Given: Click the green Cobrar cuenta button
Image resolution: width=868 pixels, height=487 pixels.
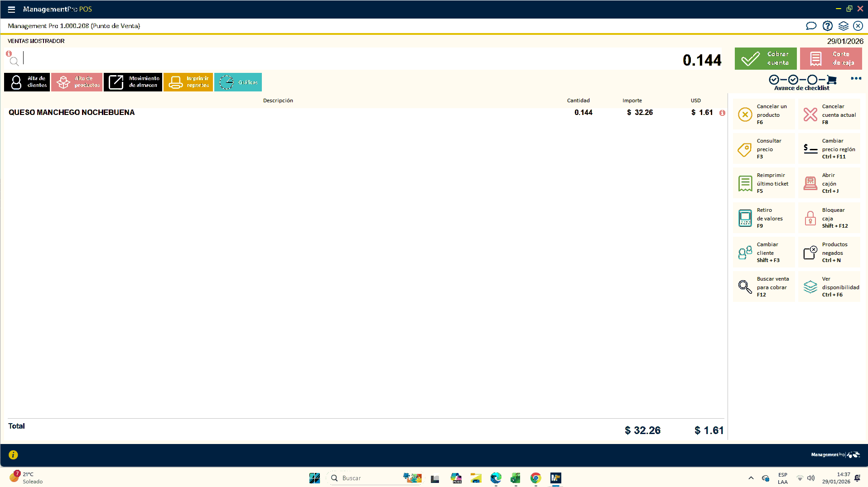Looking at the screenshot, I should pyautogui.click(x=765, y=58).
